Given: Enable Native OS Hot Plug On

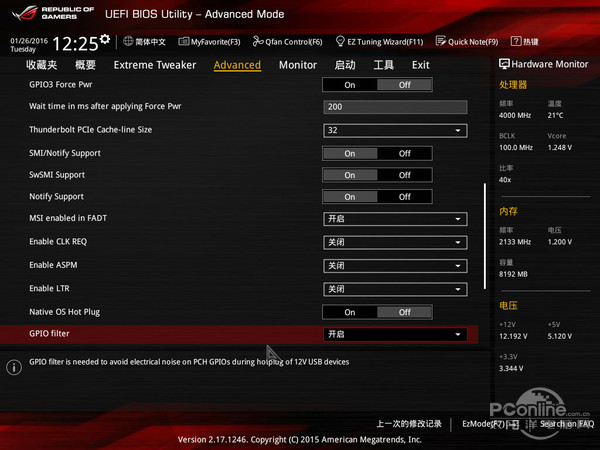Looking at the screenshot, I should [x=350, y=312].
